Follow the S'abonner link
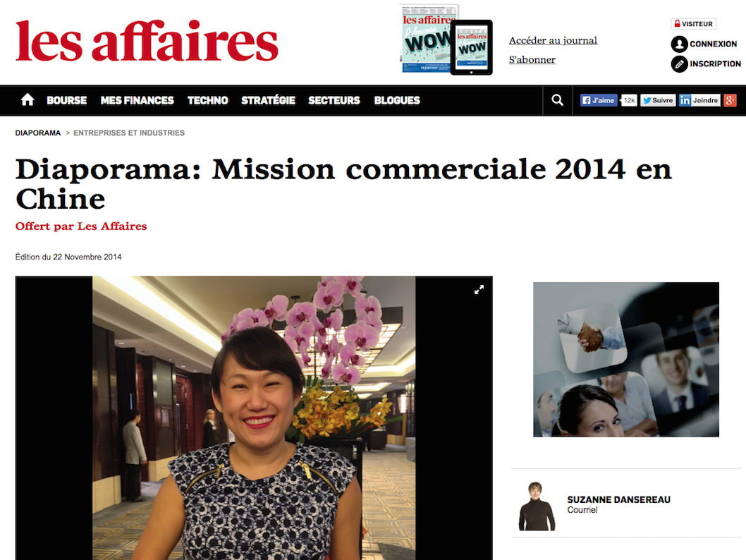Viewport: 746px width, 560px height. (x=532, y=59)
